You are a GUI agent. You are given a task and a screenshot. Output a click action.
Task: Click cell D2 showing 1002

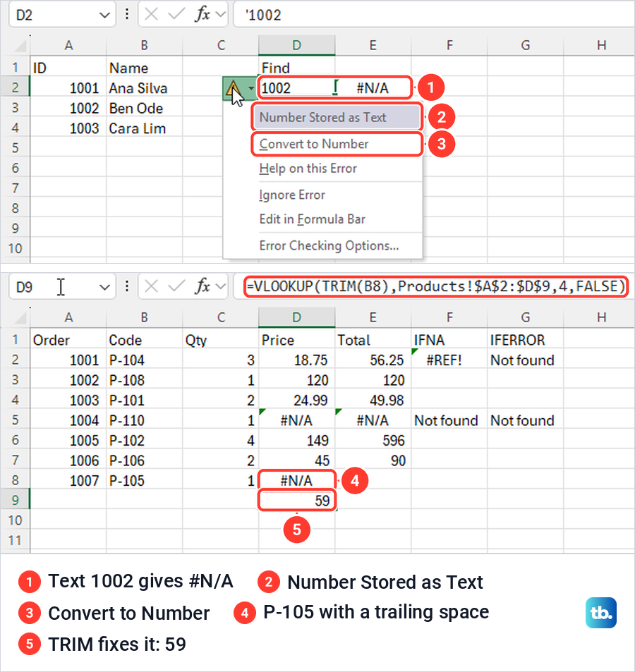click(x=297, y=88)
